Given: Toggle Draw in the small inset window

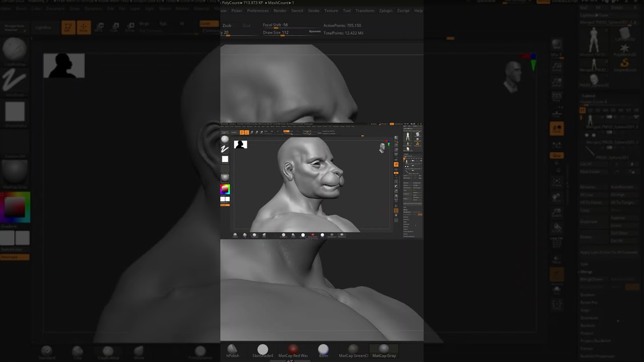Looking at the screenshot, I should [x=247, y=132].
